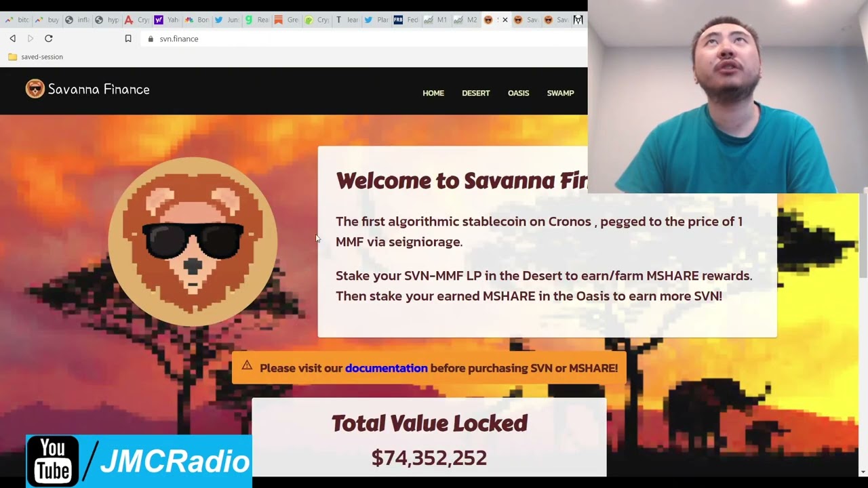The width and height of the screenshot is (868, 488).
Task: Close the active Savanna tab
Action: pos(505,20)
